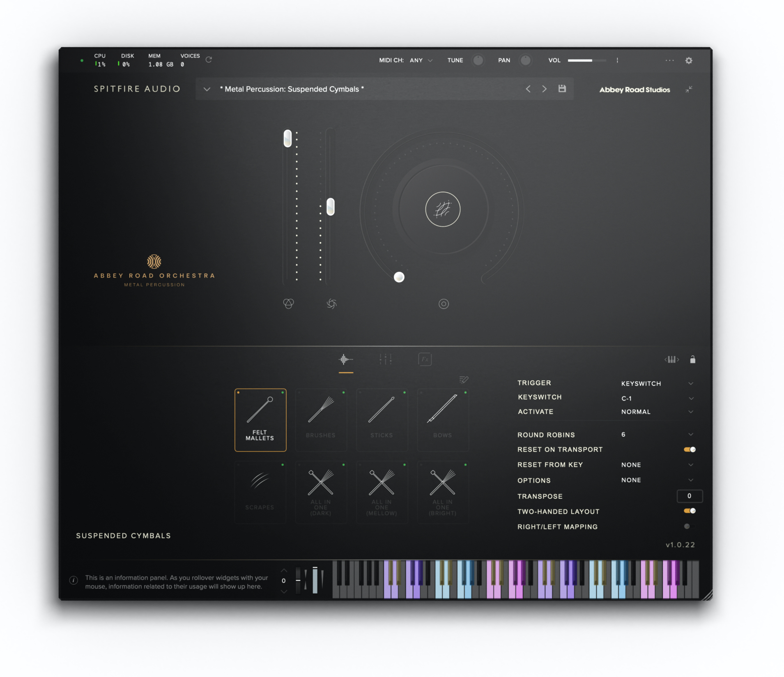Select the Felt Mallets technique

click(x=260, y=420)
